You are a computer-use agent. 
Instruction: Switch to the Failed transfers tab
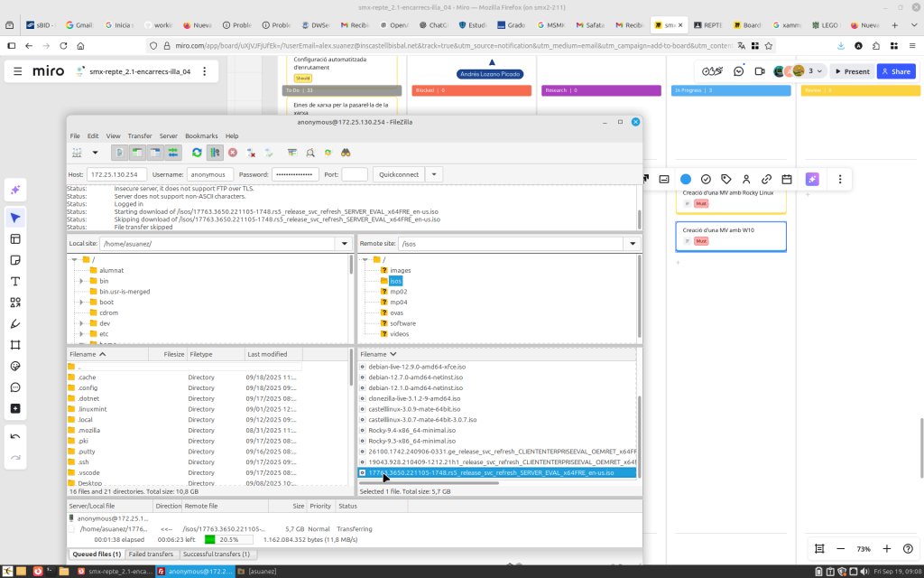pos(150,554)
